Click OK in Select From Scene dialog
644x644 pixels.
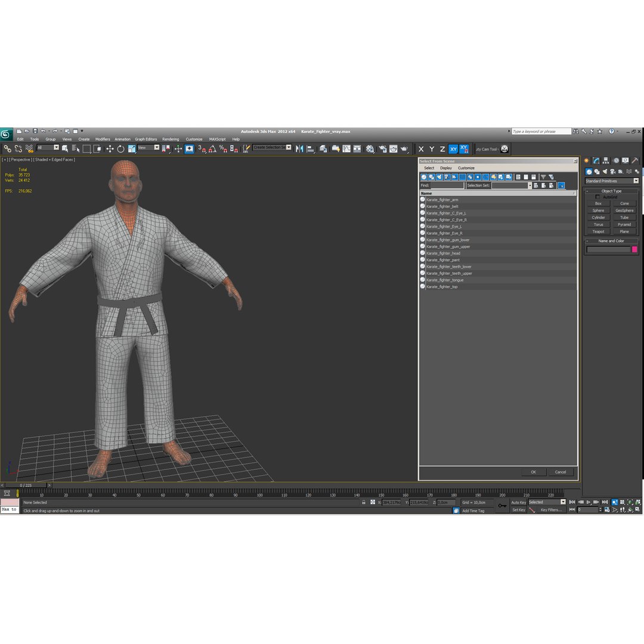coord(533,472)
